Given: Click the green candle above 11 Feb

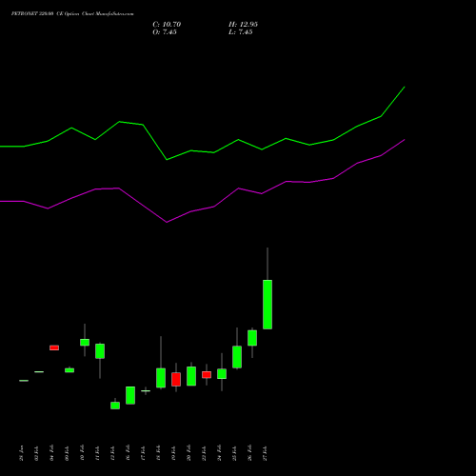Looking at the screenshot, I should point(100,351).
